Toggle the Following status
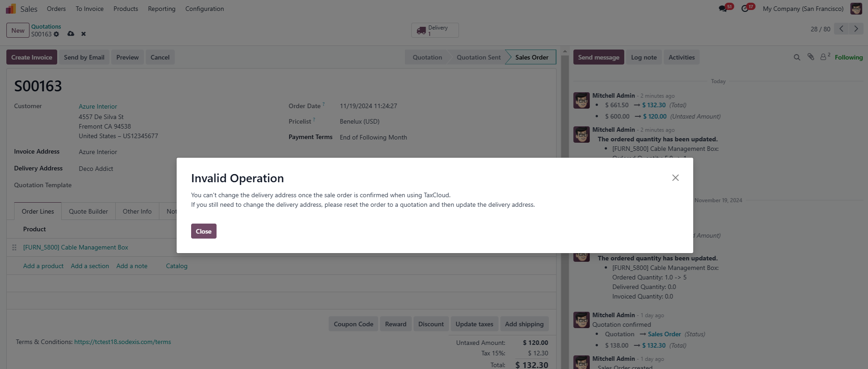The width and height of the screenshot is (868, 369). [x=848, y=57]
